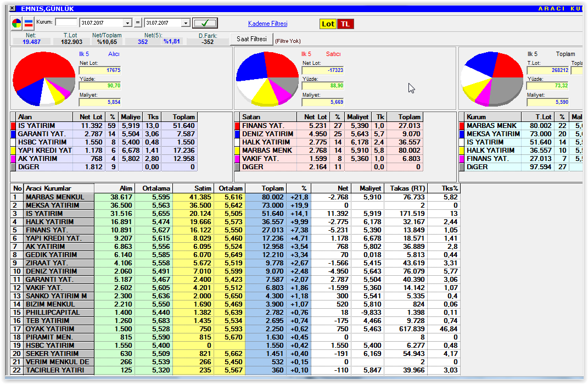Click the T.Lot value 182.903

(71, 42)
